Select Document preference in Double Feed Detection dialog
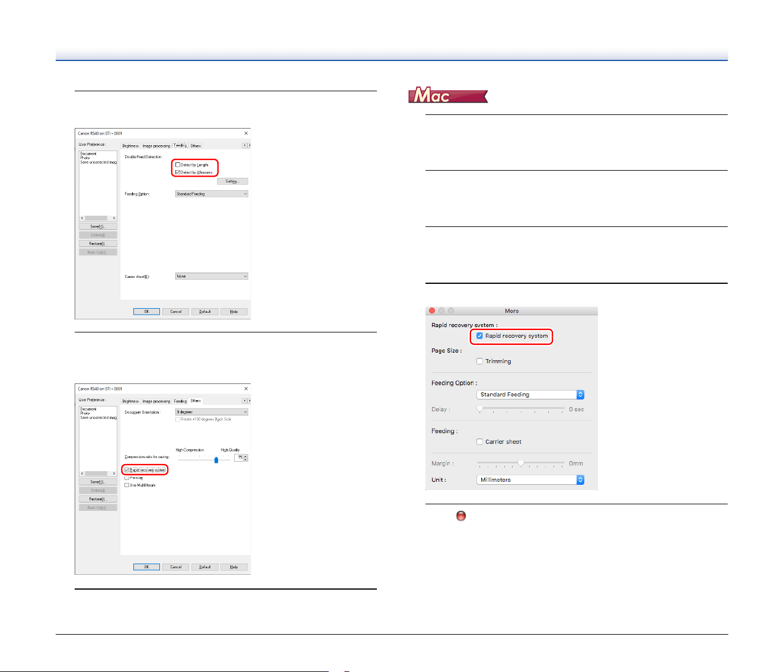This screenshot has width=784, height=672. pyautogui.click(x=88, y=153)
